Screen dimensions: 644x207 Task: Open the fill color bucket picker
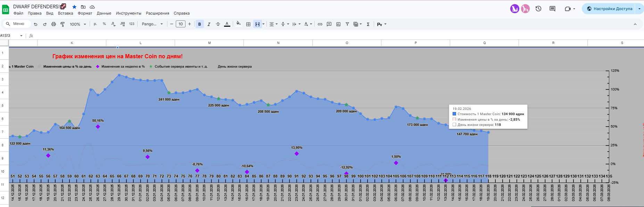238,24
